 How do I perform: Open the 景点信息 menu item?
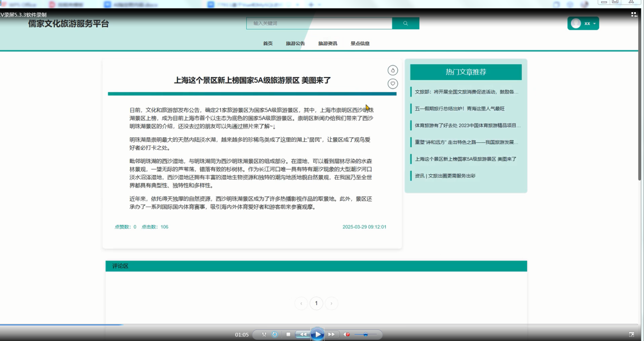tap(360, 44)
